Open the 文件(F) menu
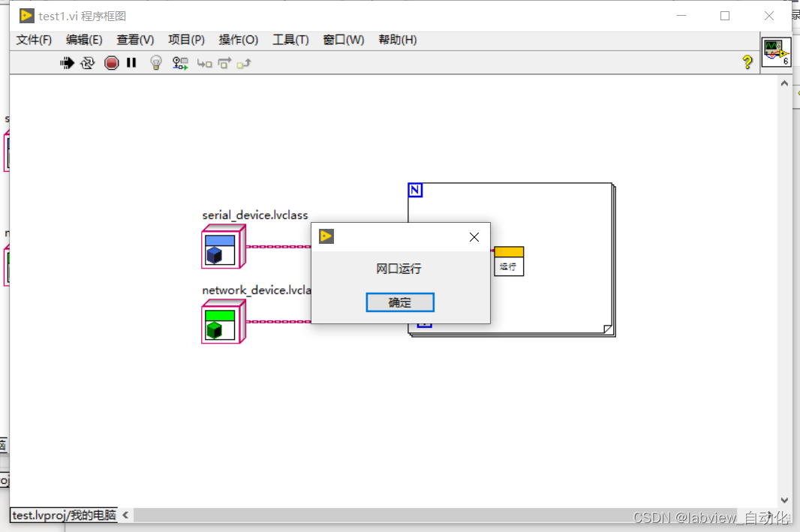Viewport: 800px width, 532px height. pos(34,40)
